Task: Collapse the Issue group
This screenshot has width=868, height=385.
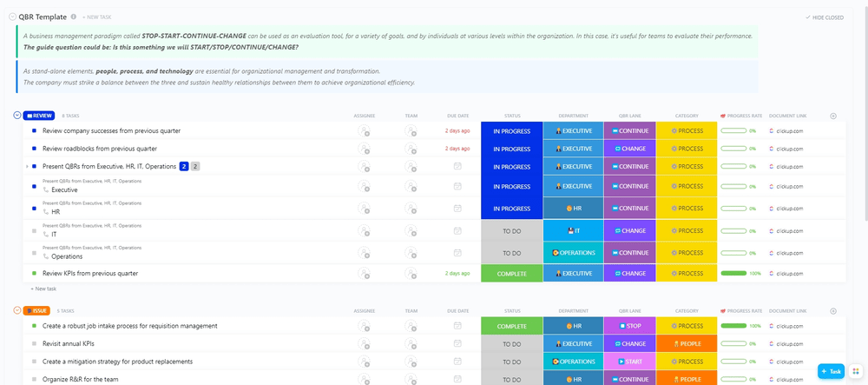Action: click(17, 310)
